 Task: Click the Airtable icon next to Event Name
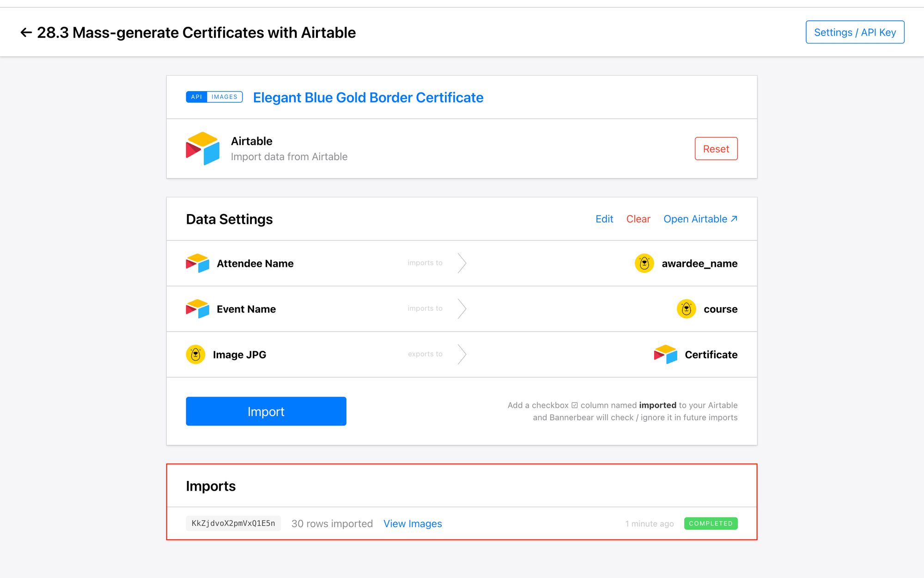tap(196, 309)
